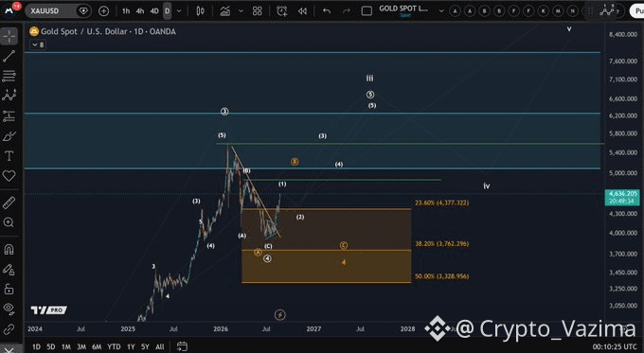Click the Gold Spot / U.S. Dollar chart title

coord(108,31)
